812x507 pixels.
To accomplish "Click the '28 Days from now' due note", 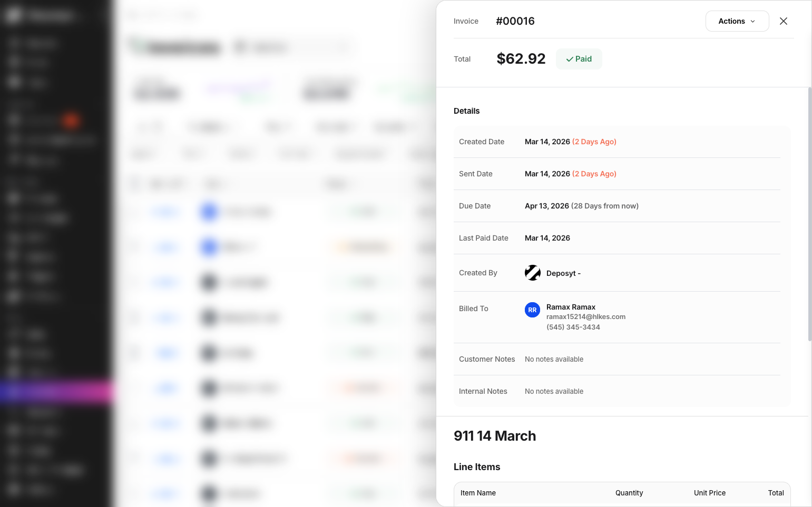I will (x=605, y=206).
